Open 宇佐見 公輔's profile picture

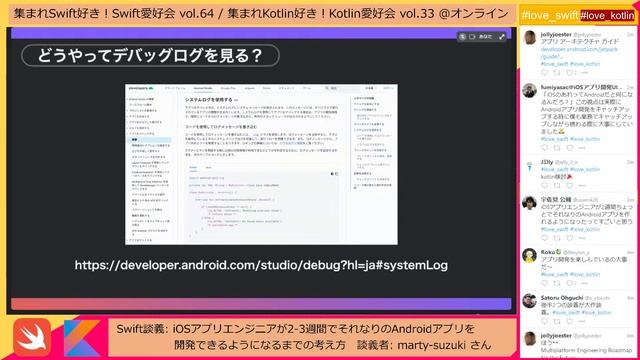529,203
